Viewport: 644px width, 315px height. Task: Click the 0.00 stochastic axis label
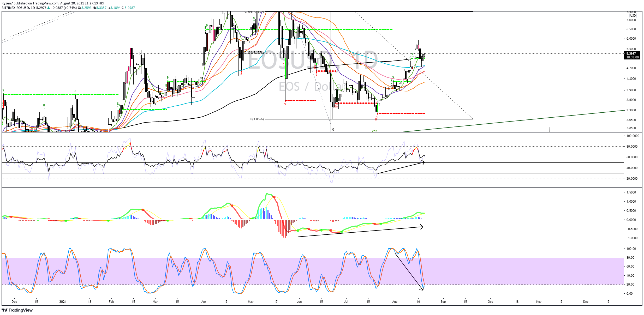pos(629,294)
